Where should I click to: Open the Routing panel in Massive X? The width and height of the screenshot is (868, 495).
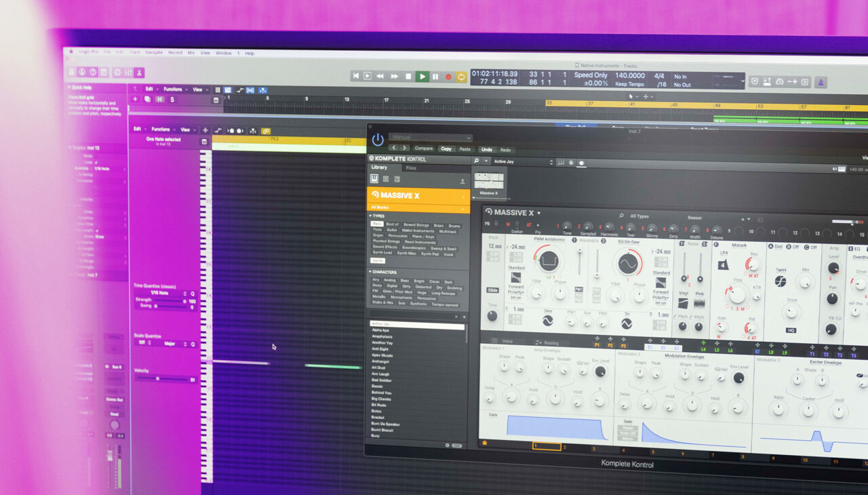coord(551,341)
